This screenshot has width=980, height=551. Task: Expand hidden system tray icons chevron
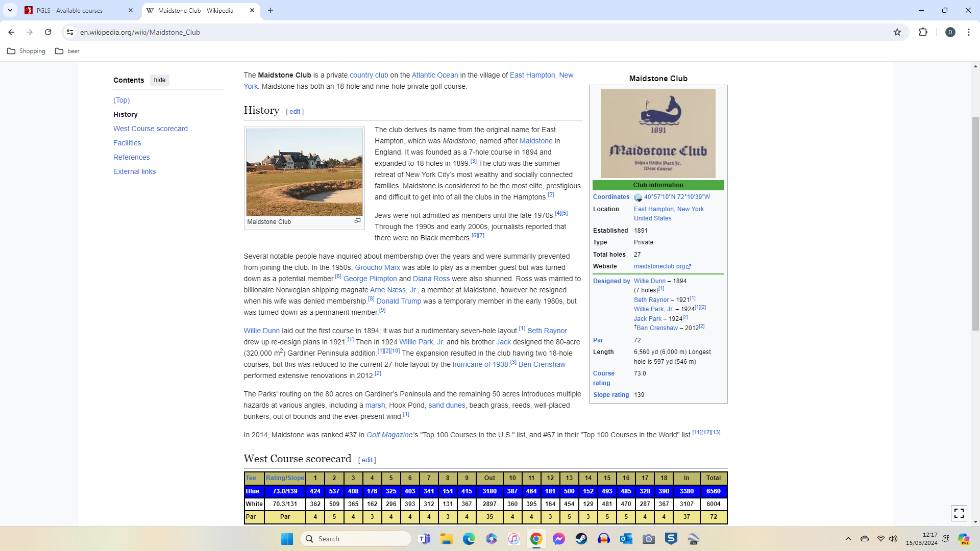tap(848, 539)
